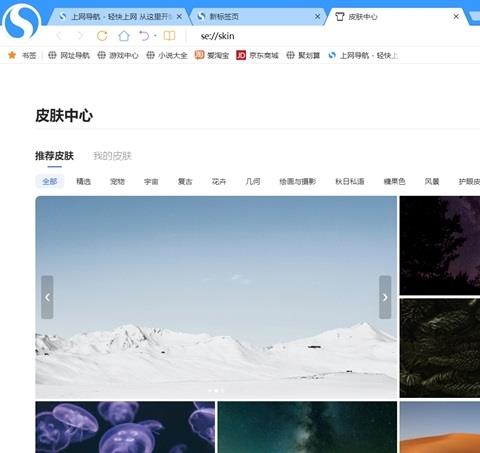Viewport: 480px width, 453px height.
Task: Open the 书签 star bookmarks menu
Action: [x=22, y=55]
